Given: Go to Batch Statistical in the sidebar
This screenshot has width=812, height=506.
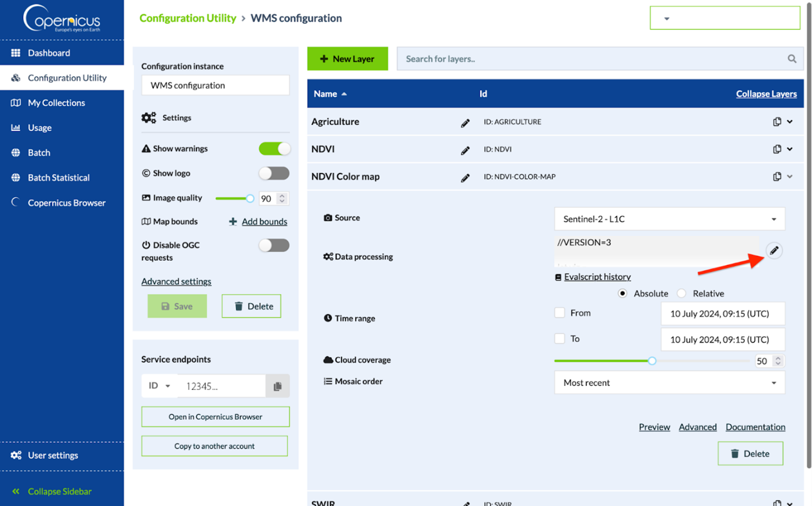Looking at the screenshot, I should pos(58,178).
